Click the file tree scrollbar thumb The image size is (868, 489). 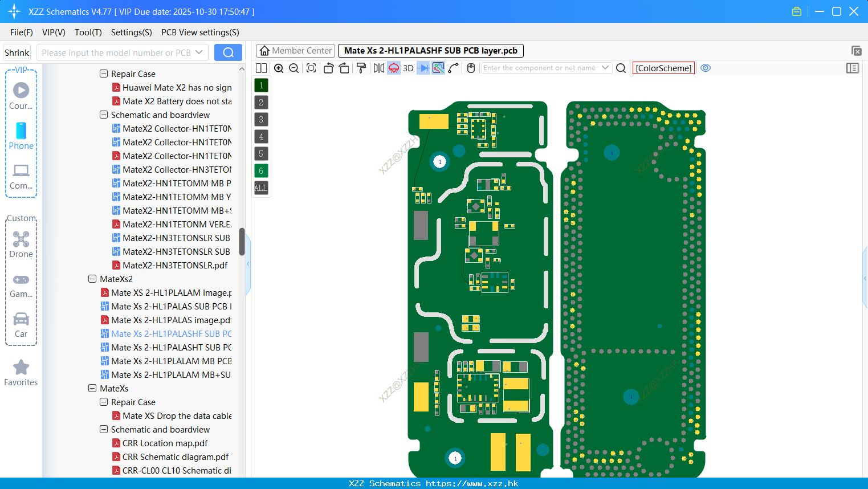click(242, 242)
